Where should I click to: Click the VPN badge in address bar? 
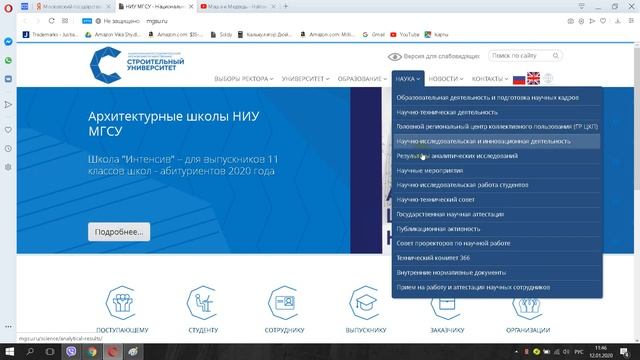point(87,21)
